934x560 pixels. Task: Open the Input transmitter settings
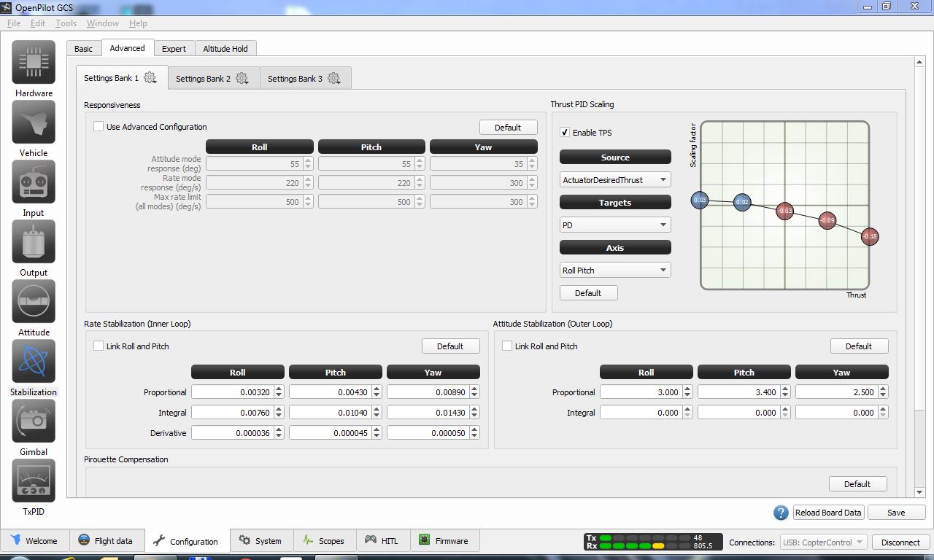point(34,182)
